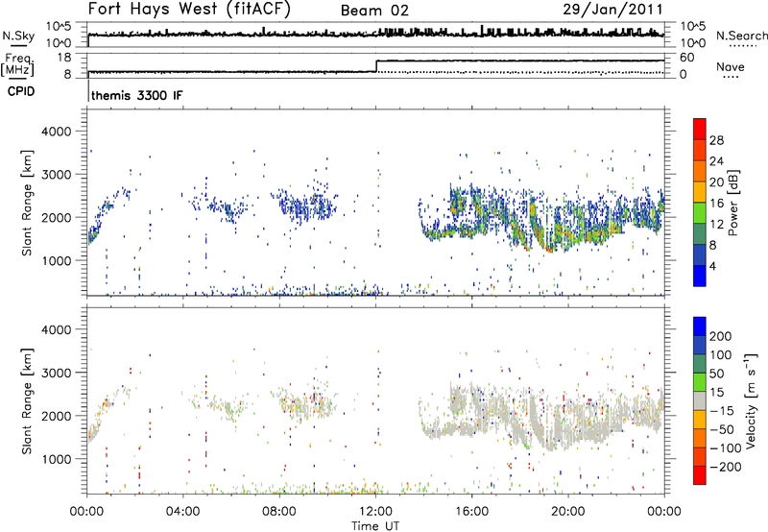Click the '4000' tick on the power panel
Screen dimensions: 768x532
tap(56, 132)
